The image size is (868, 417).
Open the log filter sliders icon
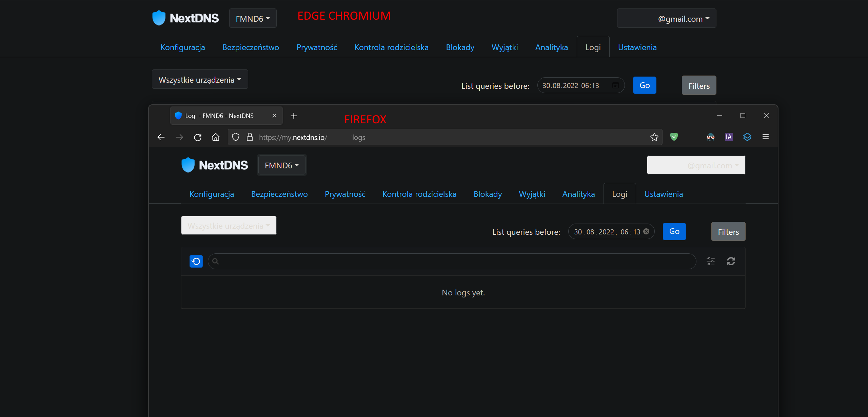[710, 261]
